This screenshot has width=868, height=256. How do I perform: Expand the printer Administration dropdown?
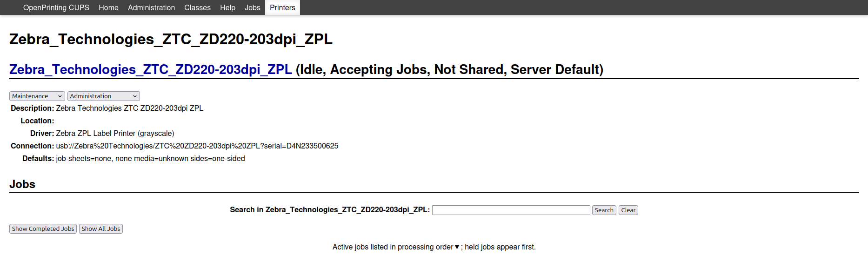click(103, 96)
